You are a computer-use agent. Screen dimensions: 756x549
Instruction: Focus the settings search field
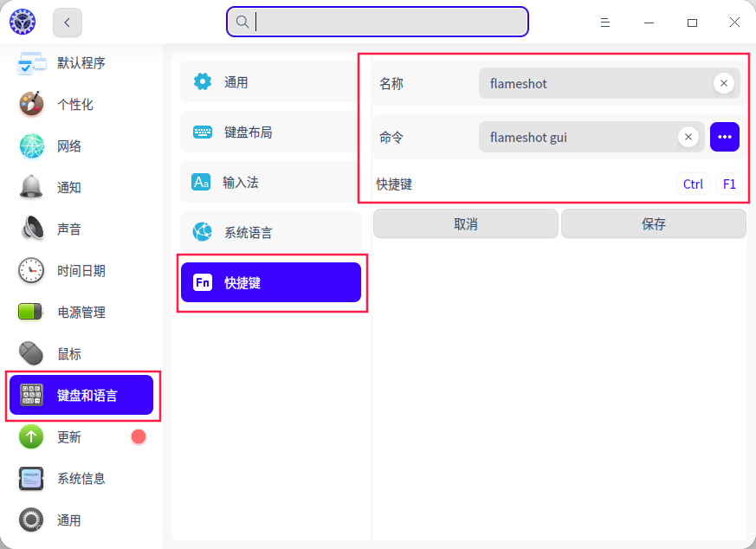click(378, 22)
